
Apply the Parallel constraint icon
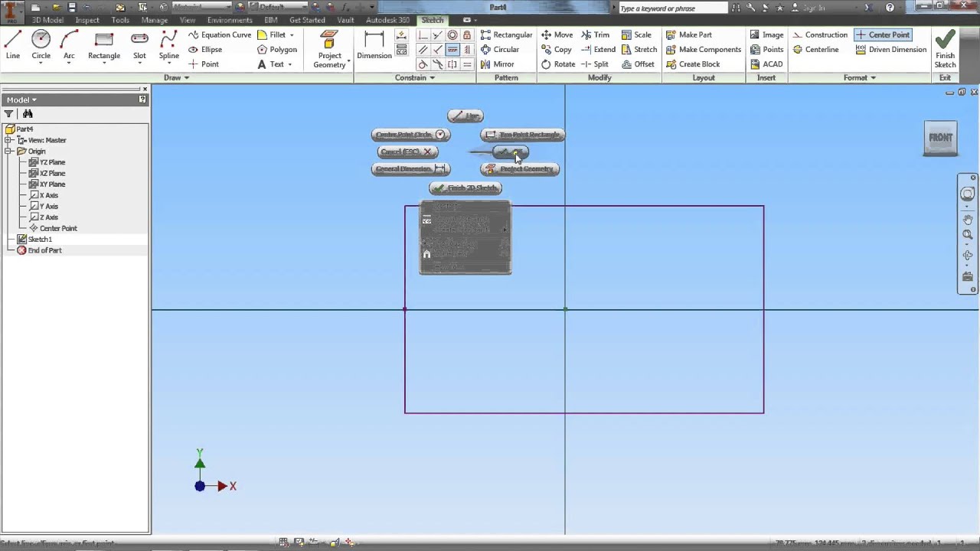[x=423, y=50]
